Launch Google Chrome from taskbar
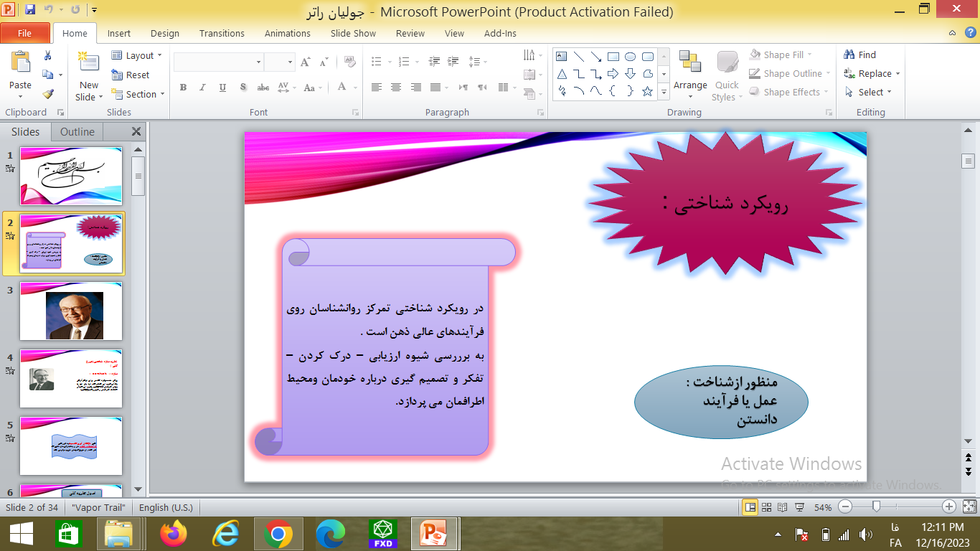Image resolution: width=980 pixels, height=551 pixels. pos(278,534)
